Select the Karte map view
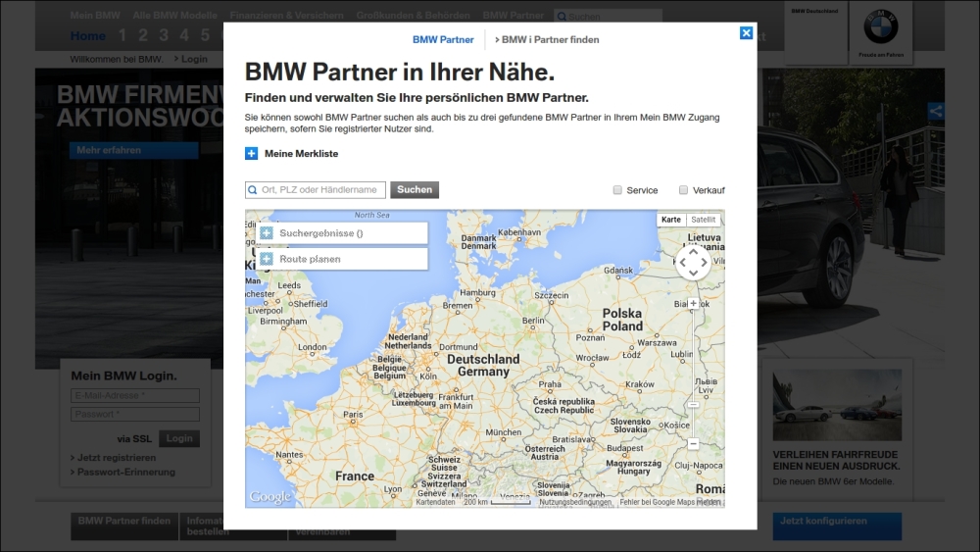Viewport: 980px width, 552px height. tap(671, 220)
